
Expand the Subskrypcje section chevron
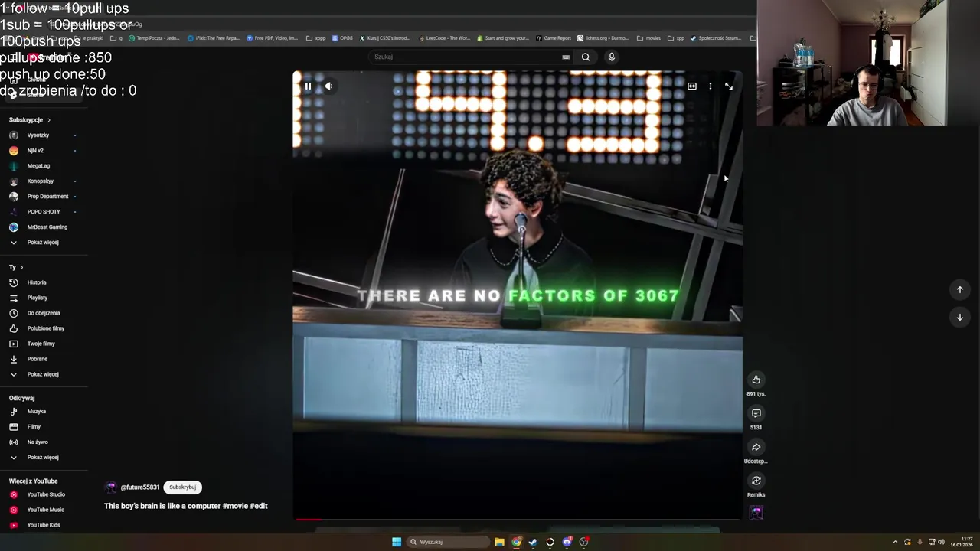[48, 120]
